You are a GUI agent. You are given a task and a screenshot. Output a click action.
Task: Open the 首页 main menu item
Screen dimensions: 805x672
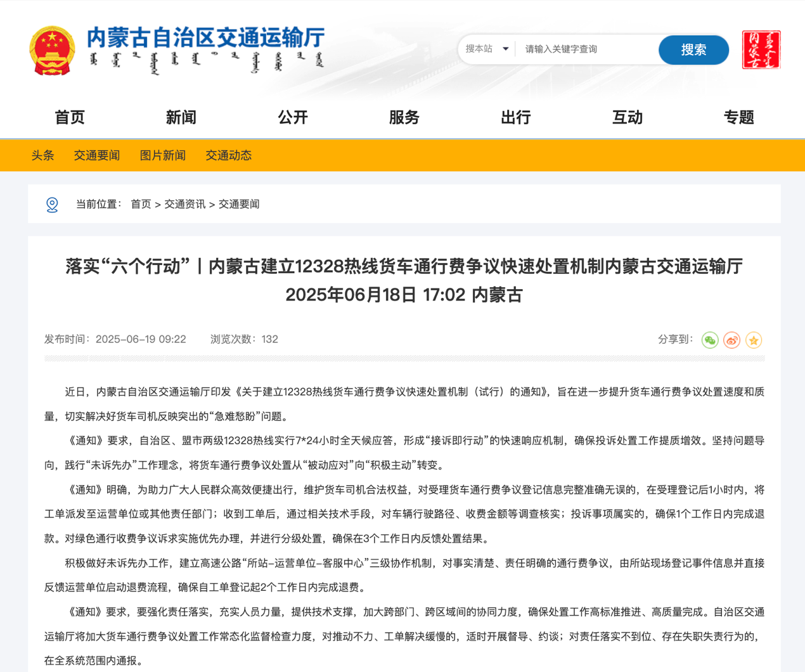point(70,117)
